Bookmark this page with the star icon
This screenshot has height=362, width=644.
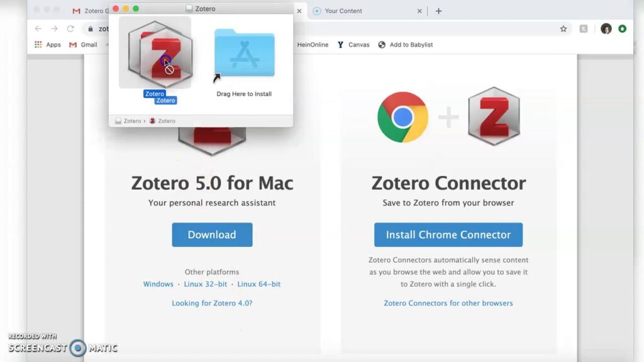pyautogui.click(x=563, y=29)
